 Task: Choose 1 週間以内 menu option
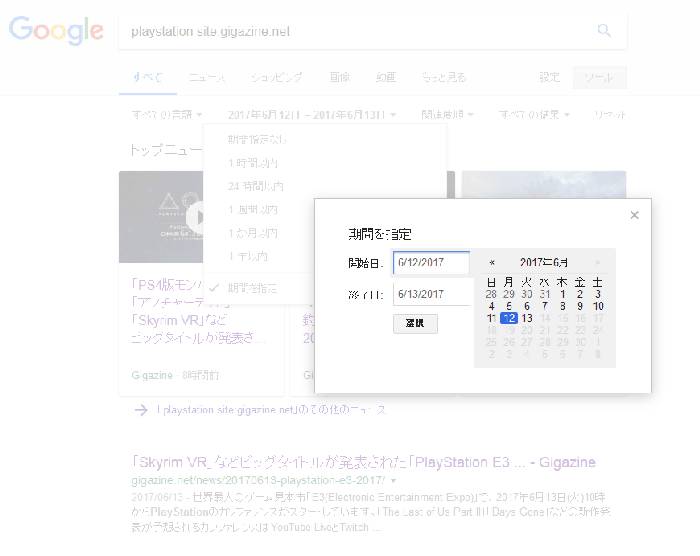253,209
